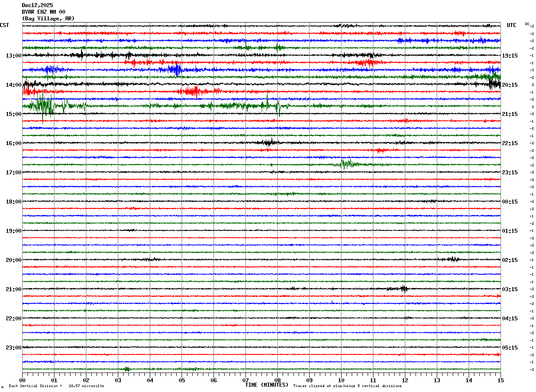Select the 14:00 CST row label
The image size is (536, 392).
[14, 85]
